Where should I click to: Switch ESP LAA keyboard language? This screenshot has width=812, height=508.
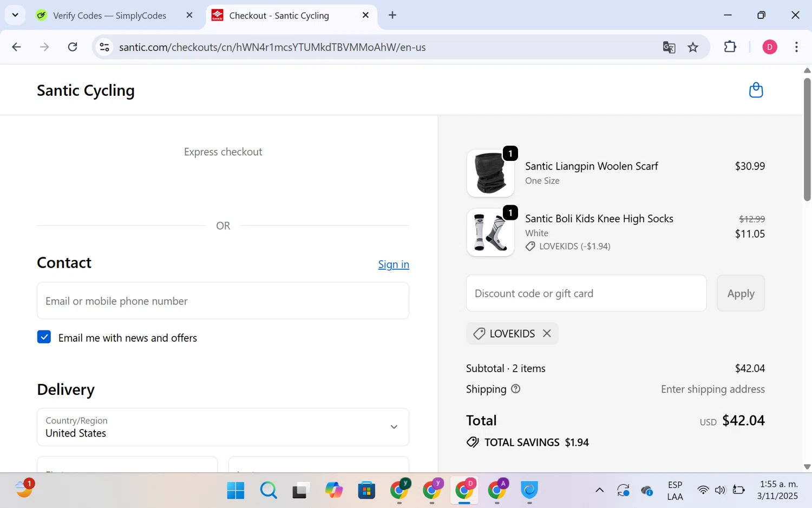[675, 491]
